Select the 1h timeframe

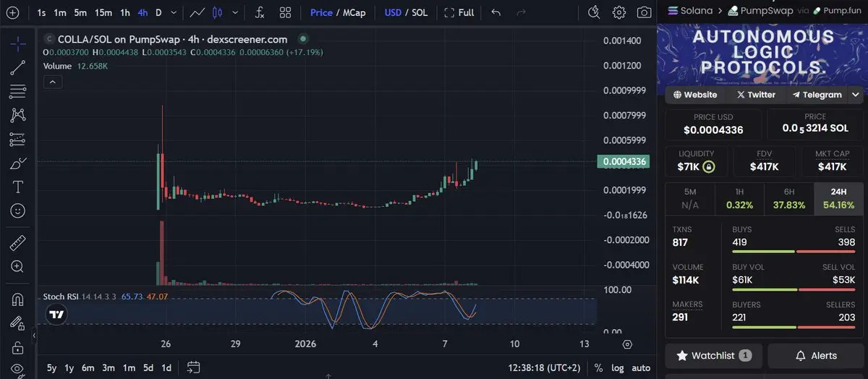pos(125,12)
